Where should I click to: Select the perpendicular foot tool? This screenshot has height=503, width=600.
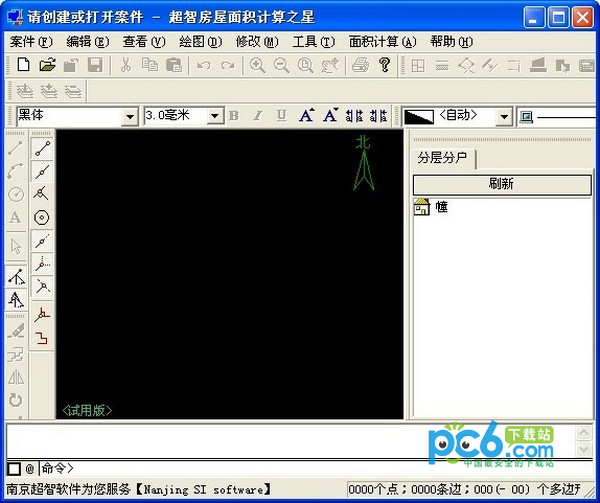pos(42,315)
